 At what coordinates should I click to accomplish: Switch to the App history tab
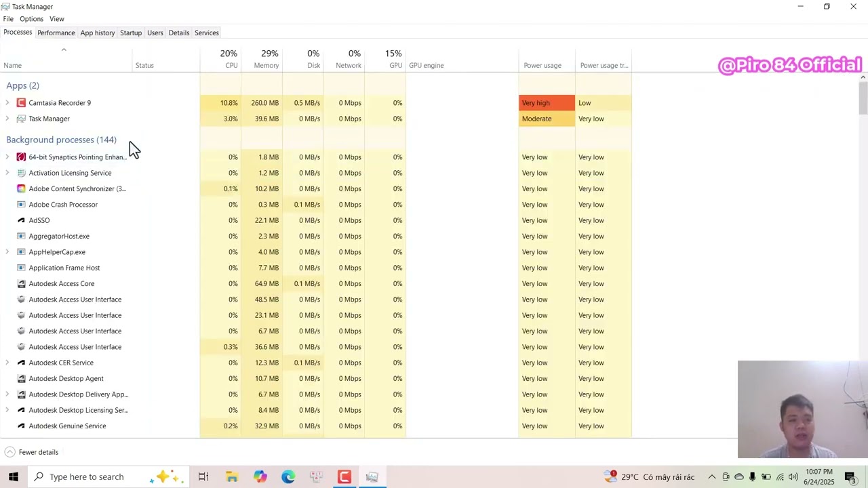point(98,33)
